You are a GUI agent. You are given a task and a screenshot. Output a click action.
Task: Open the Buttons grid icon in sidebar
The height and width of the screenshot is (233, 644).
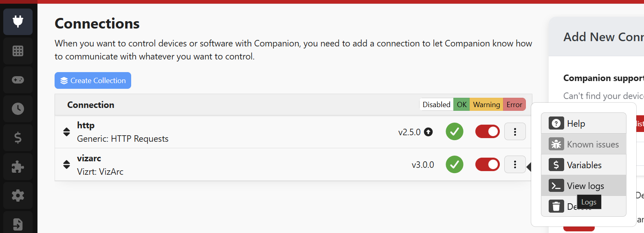coord(18,51)
